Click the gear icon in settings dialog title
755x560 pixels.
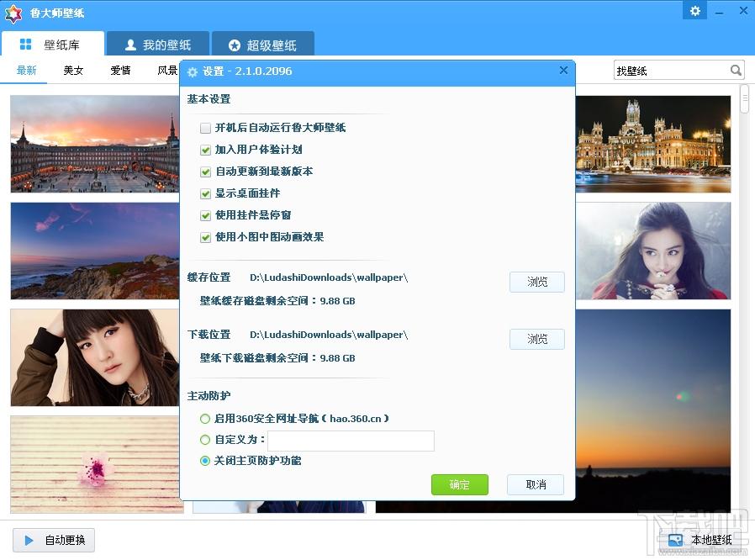click(193, 72)
